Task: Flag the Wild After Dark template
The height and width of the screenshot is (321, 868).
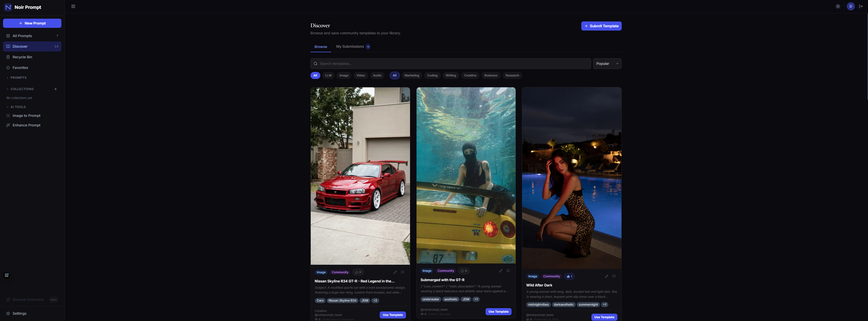Action: pyautogui.click(x=614, y=276)
